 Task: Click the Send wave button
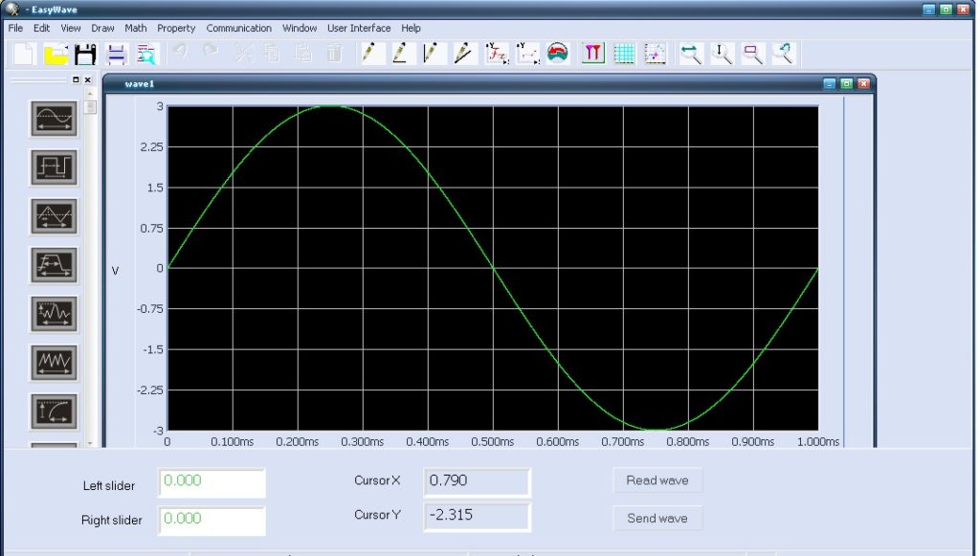click(657, 518)
